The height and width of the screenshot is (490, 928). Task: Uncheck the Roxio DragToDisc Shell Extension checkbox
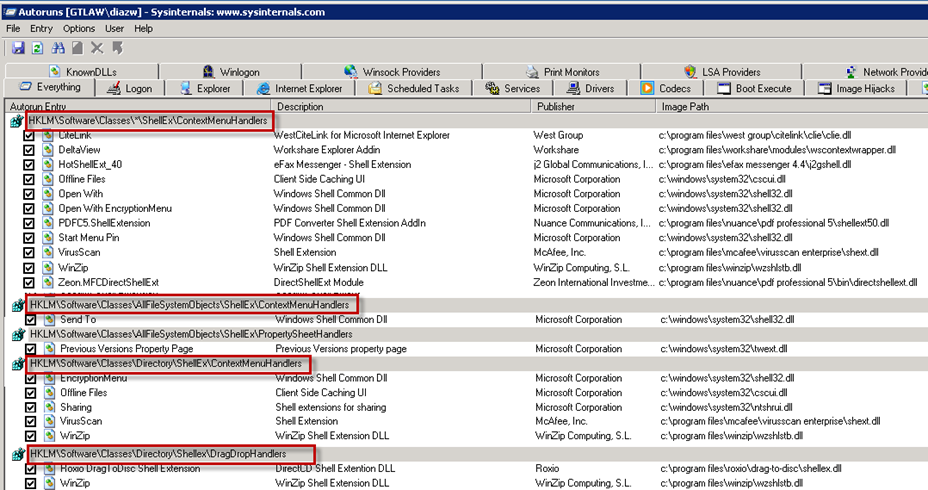coord(29,468)
